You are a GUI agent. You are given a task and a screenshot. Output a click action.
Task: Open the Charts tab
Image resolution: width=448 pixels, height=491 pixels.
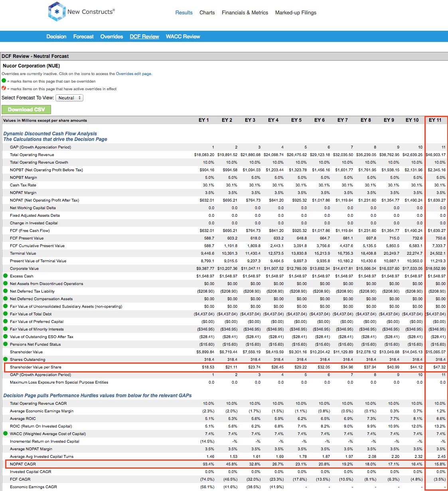[x=207, y=13]
